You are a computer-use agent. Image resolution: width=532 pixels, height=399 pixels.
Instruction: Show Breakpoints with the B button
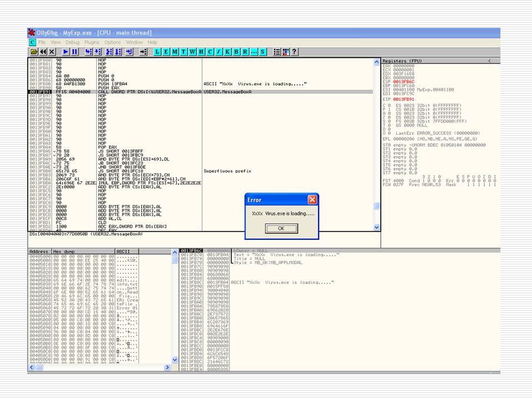coord(237,52)
